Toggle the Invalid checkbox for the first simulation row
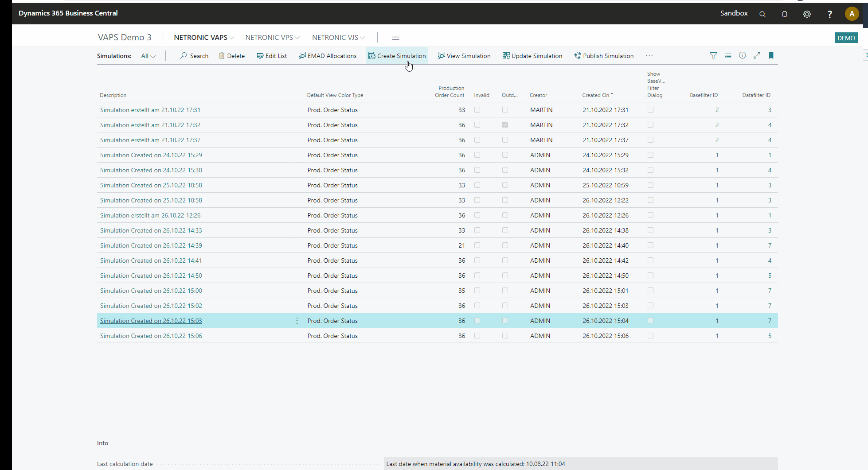The width and height of the screenshot is (868, 470). tap(477, 110)
